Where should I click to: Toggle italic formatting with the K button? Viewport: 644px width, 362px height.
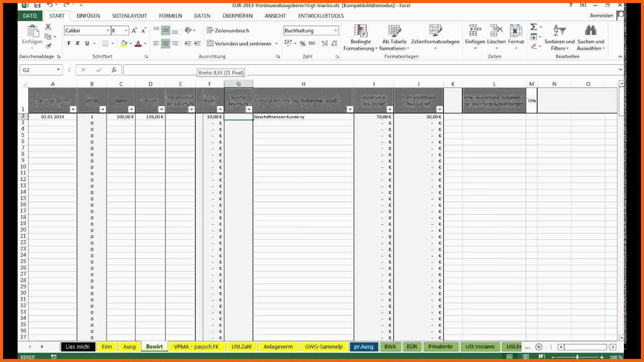point(78,44)
